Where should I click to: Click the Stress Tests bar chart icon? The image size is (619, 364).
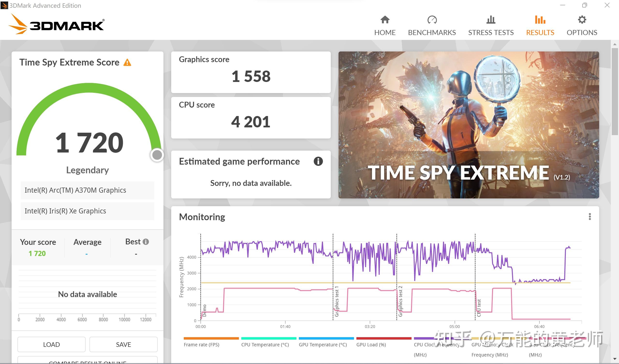coord(491,20)
